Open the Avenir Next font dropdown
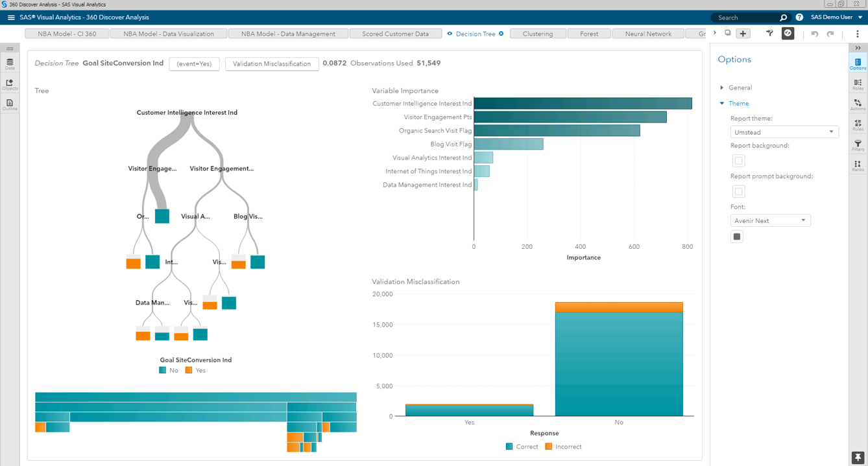The height and width of the screenshot is (466, 868). [x=770, y=220]
